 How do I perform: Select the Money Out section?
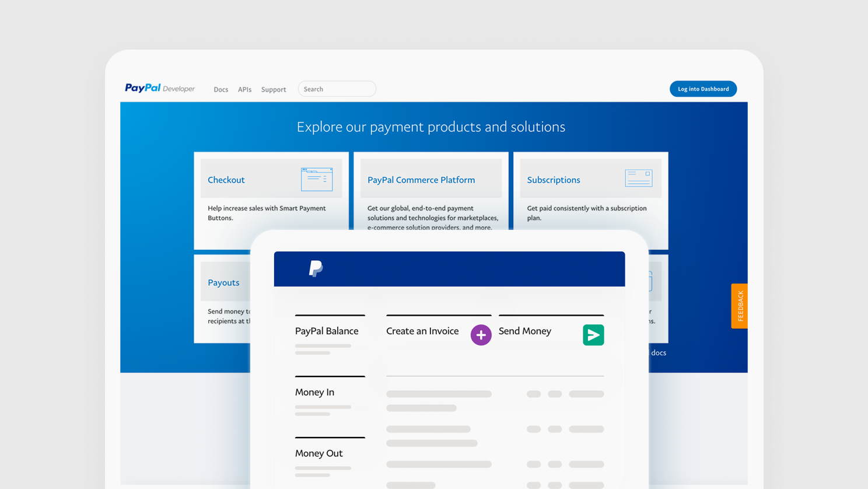[x=319, y=453]
